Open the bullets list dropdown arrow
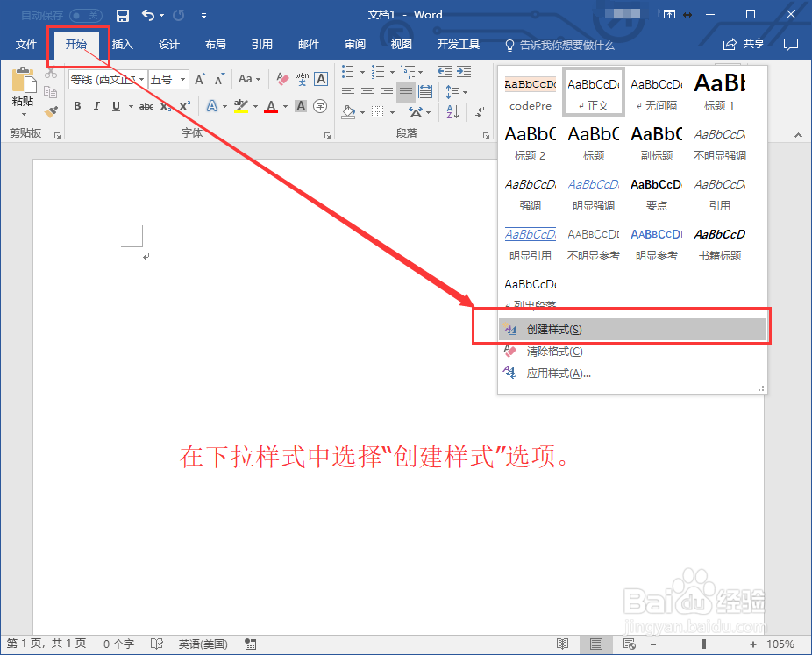Viewport: 812px width, 655px height. click(362, 72)
